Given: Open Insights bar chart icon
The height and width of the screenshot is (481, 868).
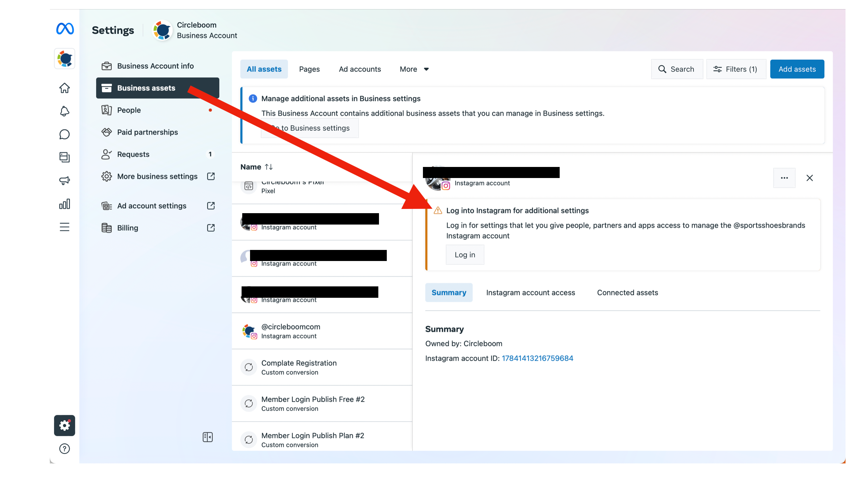Looking at the screenshot, I should [65, 204].
